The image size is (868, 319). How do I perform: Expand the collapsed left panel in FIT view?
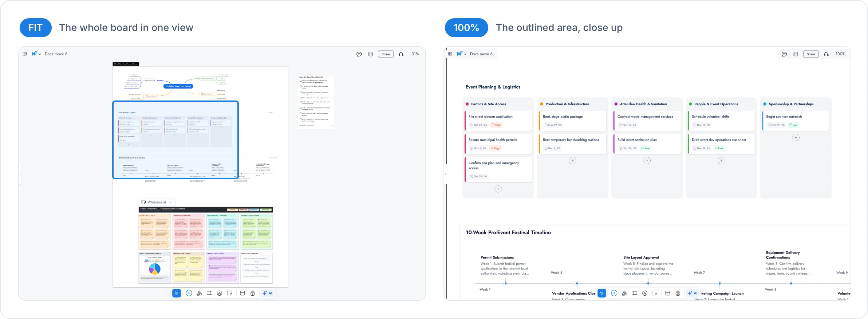[x=20, y=174]
